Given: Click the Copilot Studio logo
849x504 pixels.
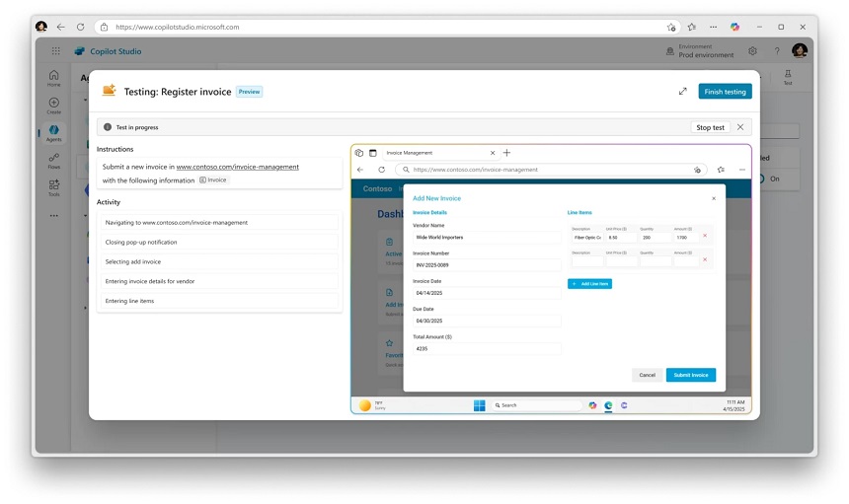Looking at the screenshot, I should click(80, 51).
